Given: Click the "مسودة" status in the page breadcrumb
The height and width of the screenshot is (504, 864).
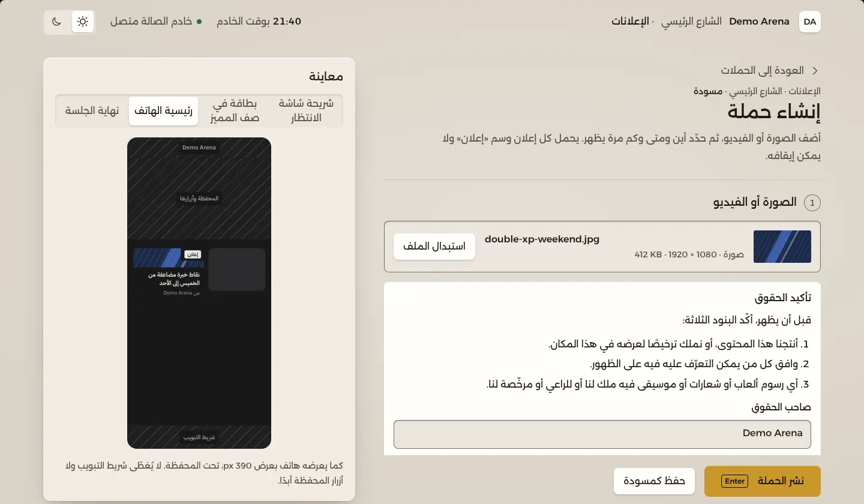Looking at the screenshot, I should (708, 91).
